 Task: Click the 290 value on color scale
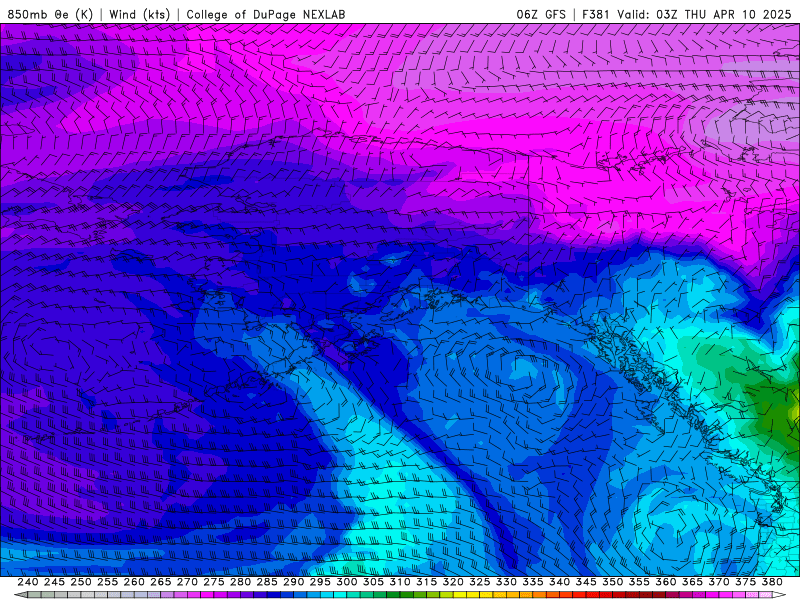coord(293,582)
